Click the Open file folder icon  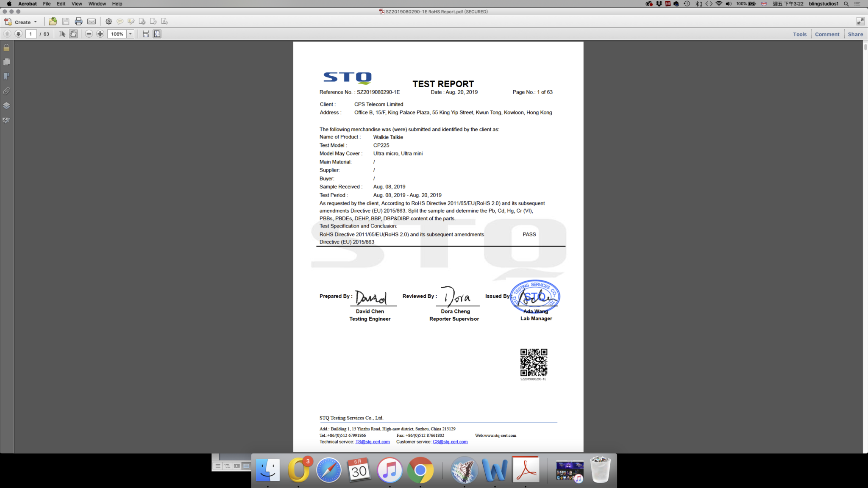click(x=53, y=22)
